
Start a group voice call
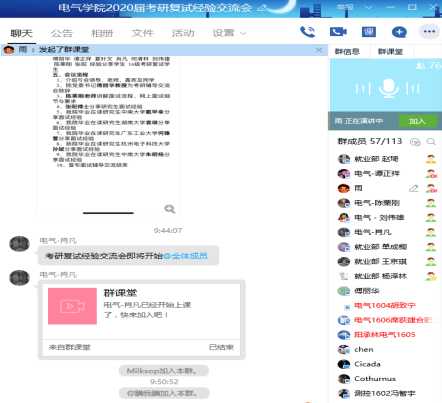click(307, 32)
